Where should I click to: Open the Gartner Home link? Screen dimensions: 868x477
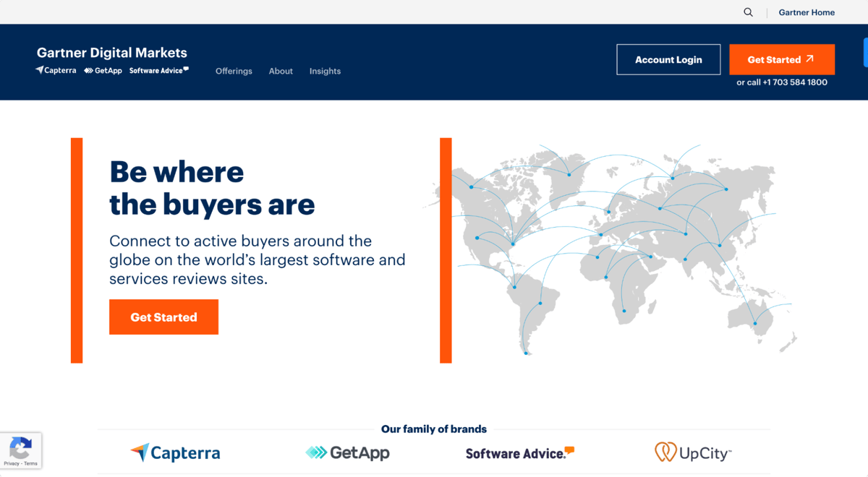807,12
